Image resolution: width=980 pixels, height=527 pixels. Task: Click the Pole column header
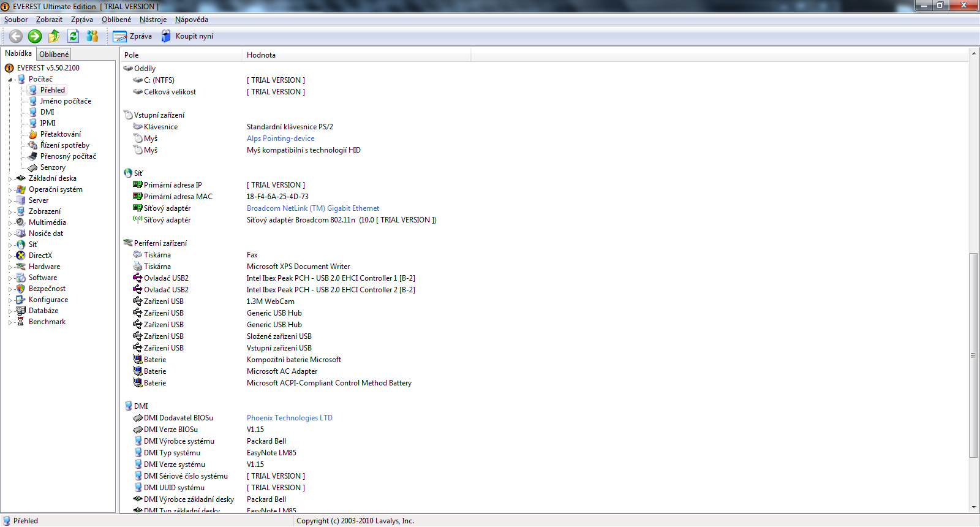pos(181,55)
